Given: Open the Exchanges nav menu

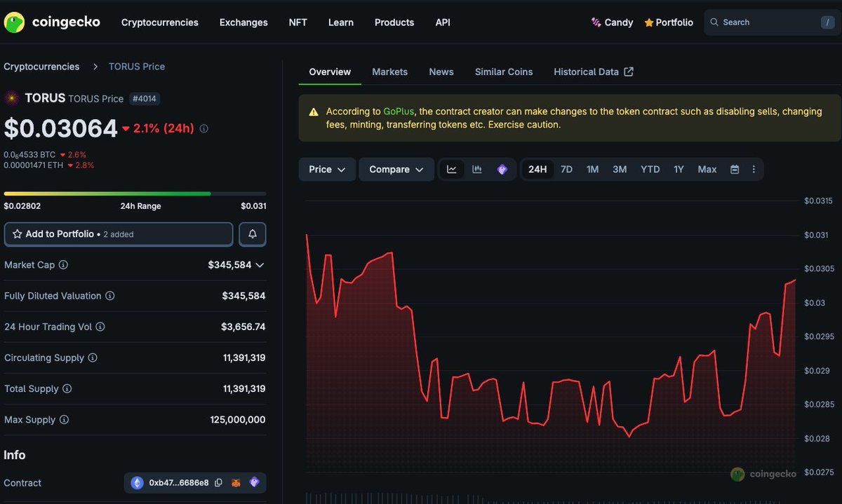Looking at the screenshot, I should click(x=243, y=22).
